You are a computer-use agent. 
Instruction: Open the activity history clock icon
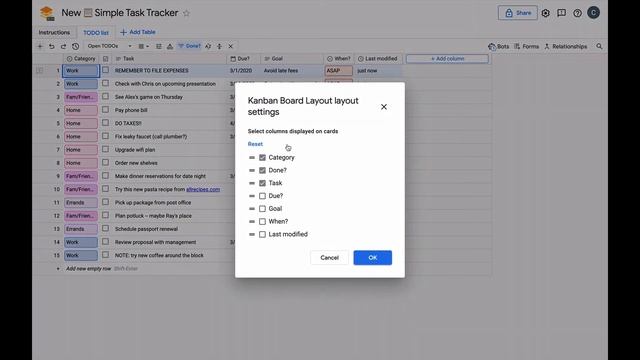[x=76, y=46]
